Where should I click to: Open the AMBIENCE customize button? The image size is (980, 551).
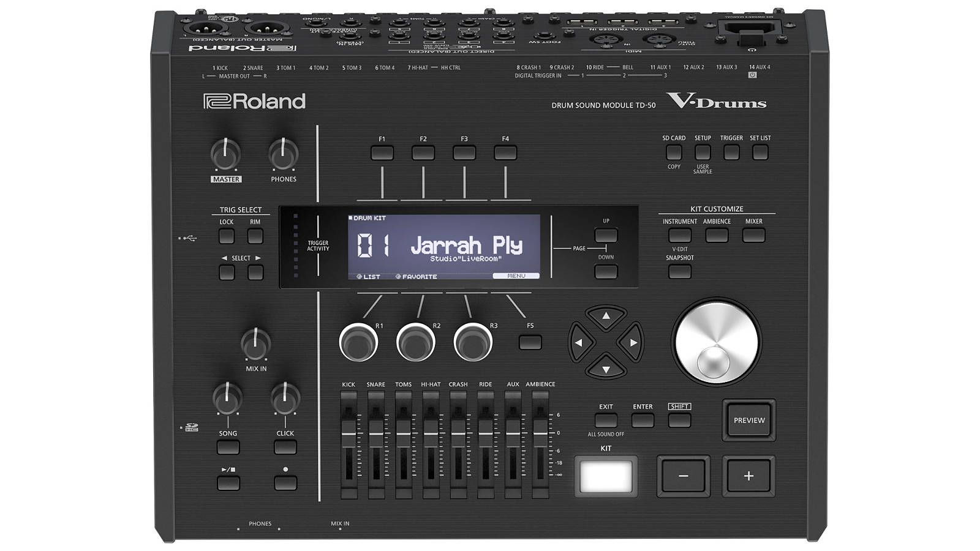pyautogui.click(x=717, y=235)
